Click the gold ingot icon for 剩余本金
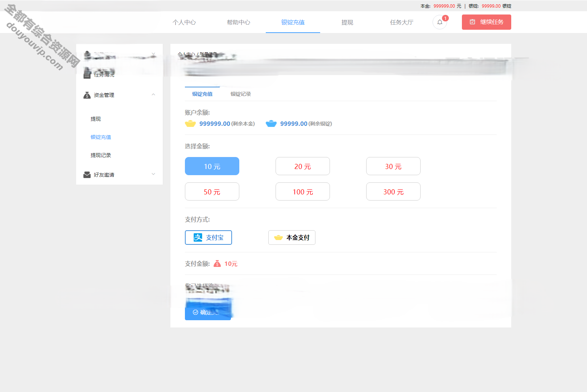 pyautogui.click(x=190, y=124)
